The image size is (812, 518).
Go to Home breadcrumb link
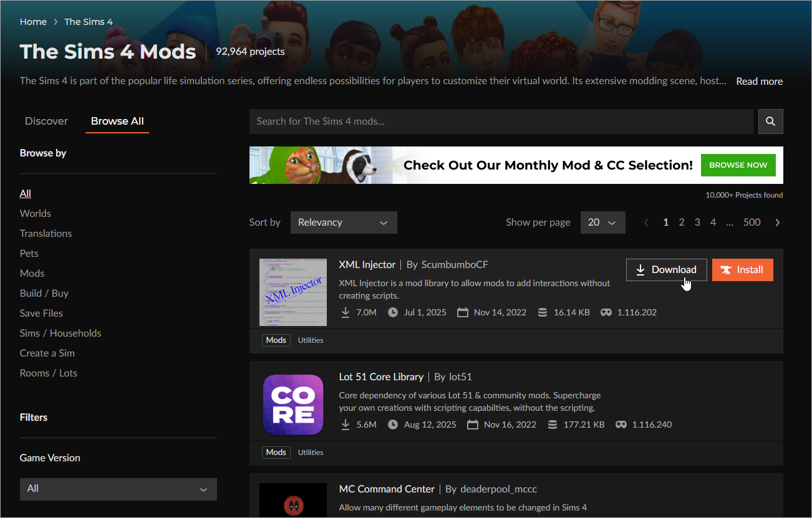pyautogui.click(x=33, y=22)
